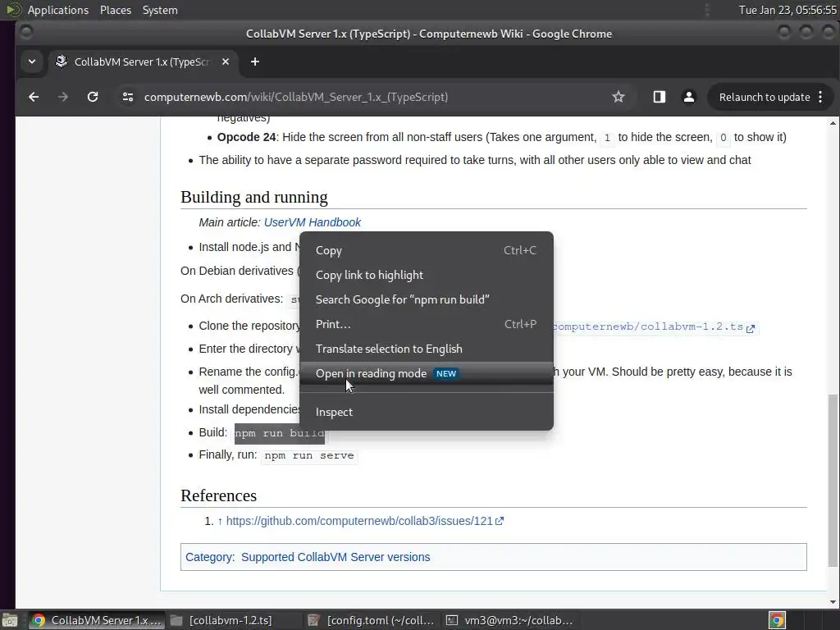Click the "References" heading
The height and width of the screenshot is (630, 840).
(218, 495)
